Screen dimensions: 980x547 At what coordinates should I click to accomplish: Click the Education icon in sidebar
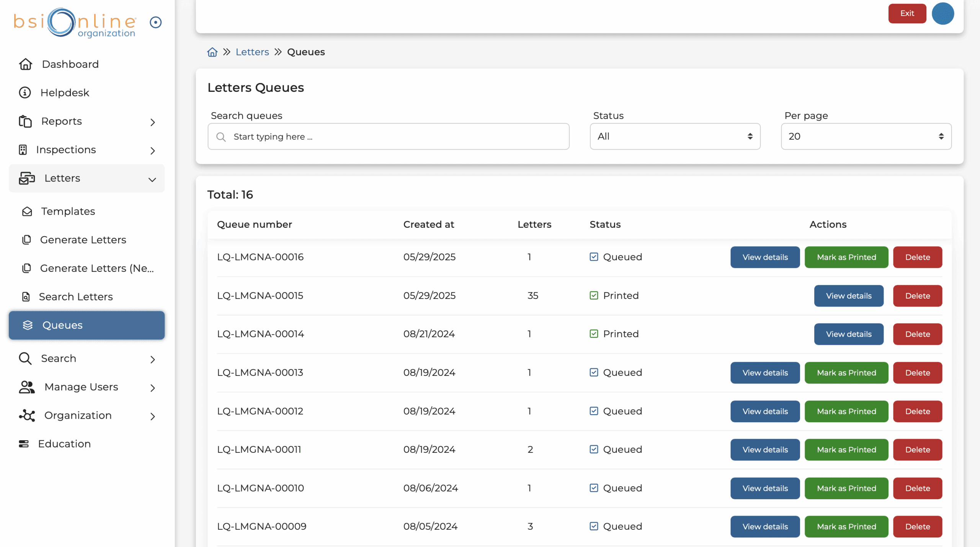(24, 444)
